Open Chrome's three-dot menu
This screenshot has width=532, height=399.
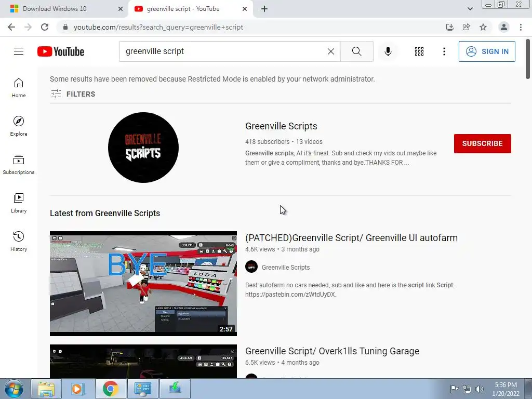pyautogui.click(x=521, y=27)
